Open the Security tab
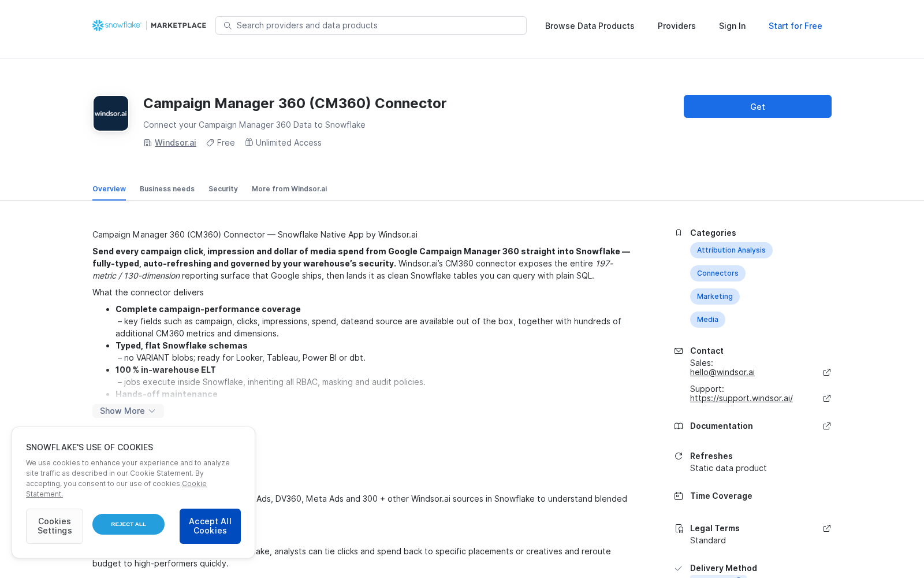Image resolution: width=924 pixels, height=578 pixels. tap(223, 189)
